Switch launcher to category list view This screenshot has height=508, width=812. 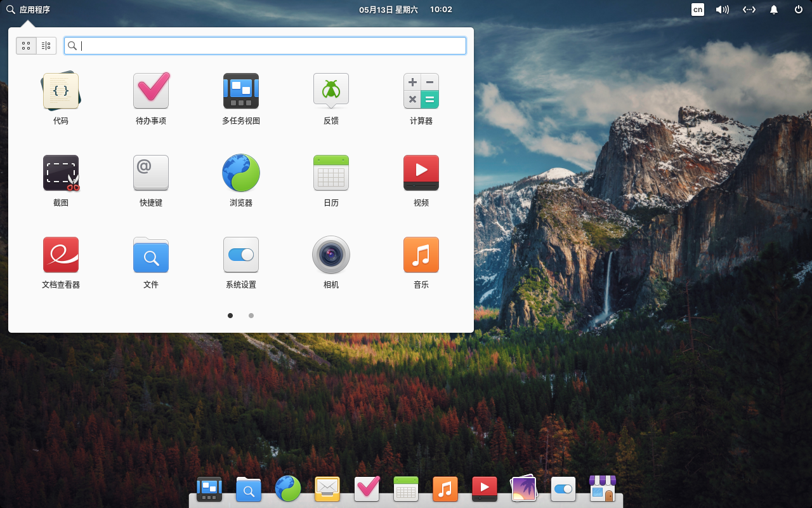(46, 46)
